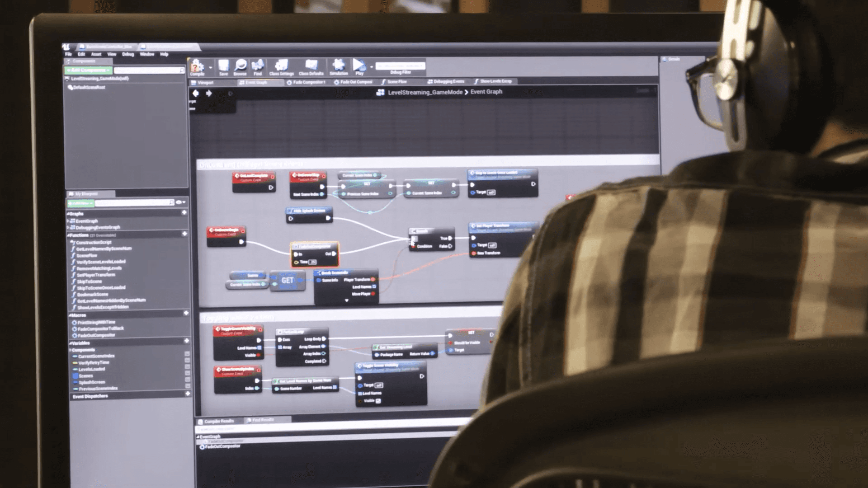Open the Class Settings toolbar icon

point(281,66)
